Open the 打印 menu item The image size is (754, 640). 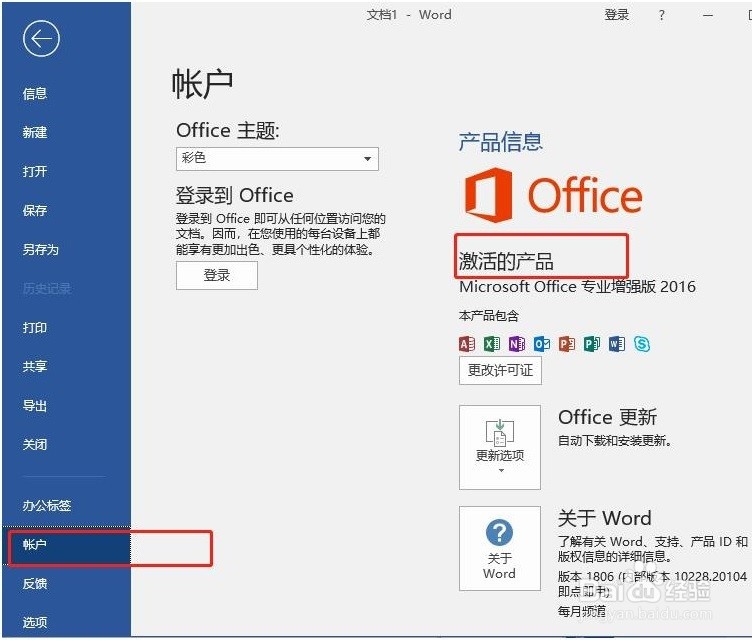35,327
